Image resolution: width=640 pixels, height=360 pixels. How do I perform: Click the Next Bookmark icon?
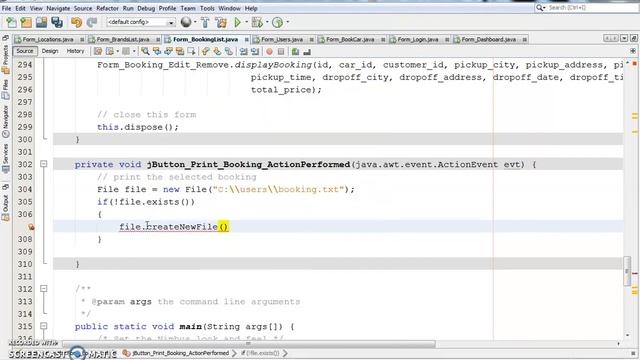coord(217,51)
